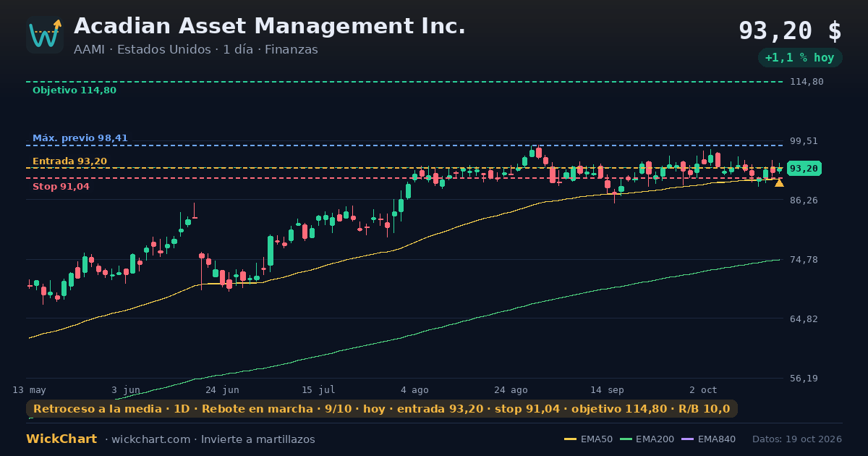Click the Datos: 19 oct 2026 text

click(797, 439)
